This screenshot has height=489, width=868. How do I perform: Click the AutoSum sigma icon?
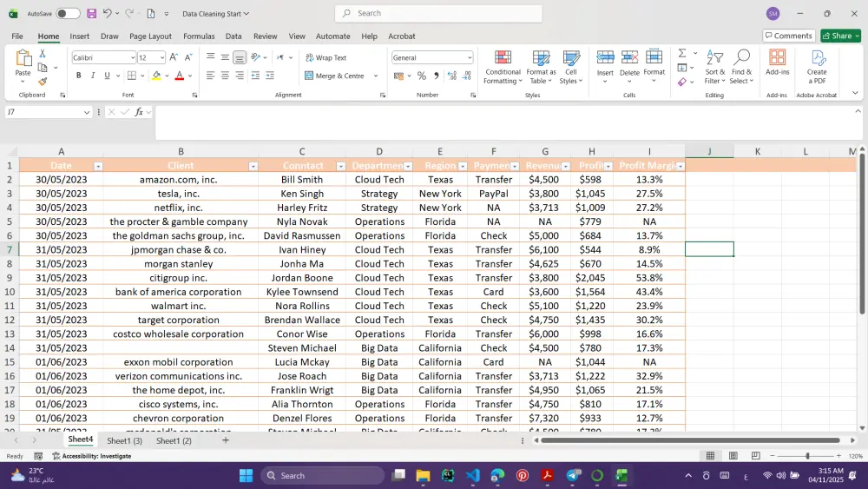[x=682, y=53]
